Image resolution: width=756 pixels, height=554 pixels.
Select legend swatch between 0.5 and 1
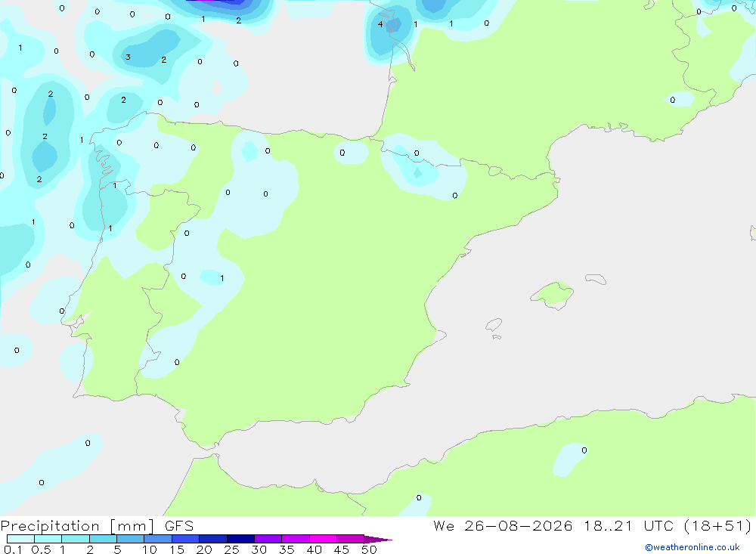(x=48, y=539)
